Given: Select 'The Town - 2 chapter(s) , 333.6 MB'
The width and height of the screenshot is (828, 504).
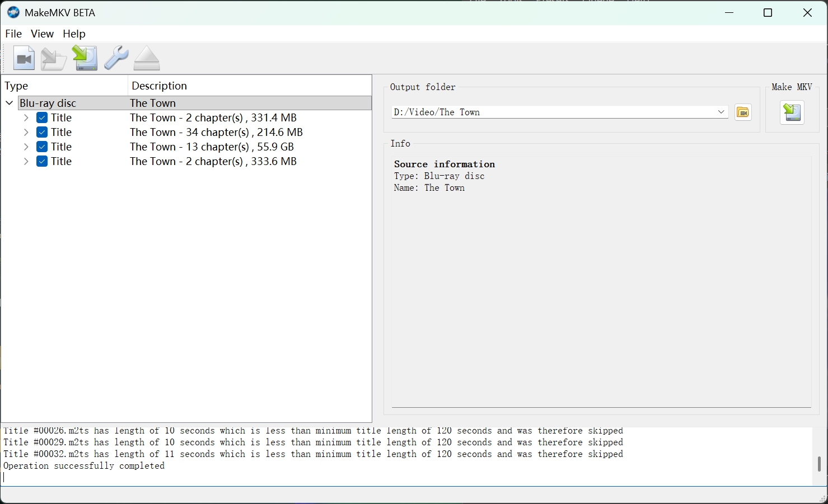Looking at the screenshot, I should click(213, 161).
